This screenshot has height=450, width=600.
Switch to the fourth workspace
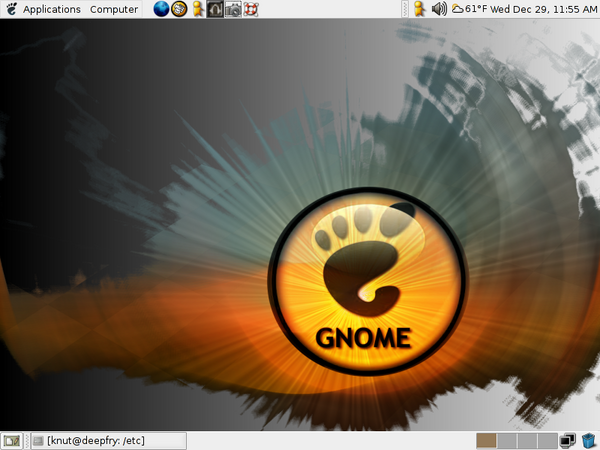pos(547,441)
